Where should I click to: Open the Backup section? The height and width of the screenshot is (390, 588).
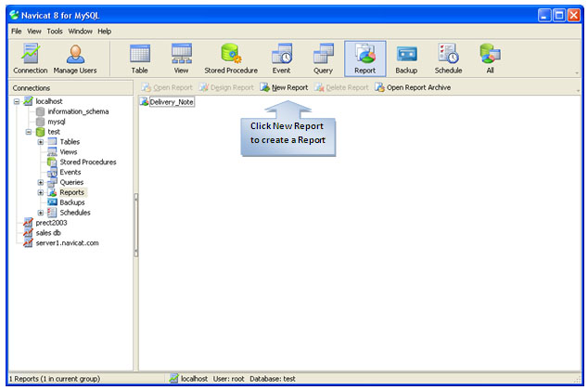[406, 58]
